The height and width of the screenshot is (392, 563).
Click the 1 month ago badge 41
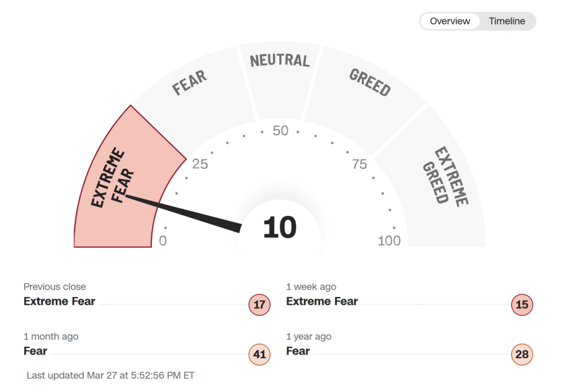(260, 354)
